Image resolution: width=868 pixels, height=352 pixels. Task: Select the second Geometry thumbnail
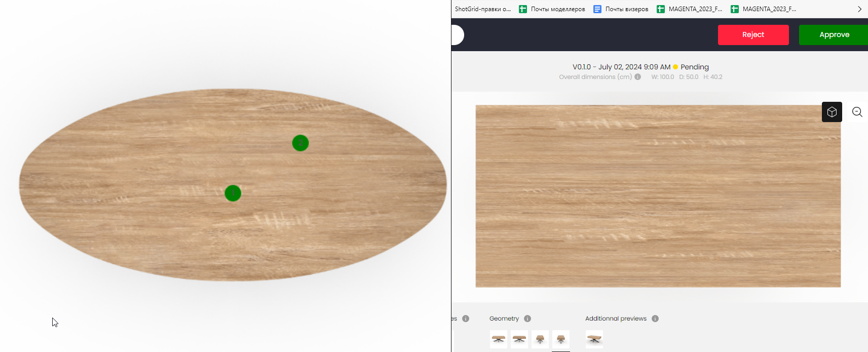(519, 339)
